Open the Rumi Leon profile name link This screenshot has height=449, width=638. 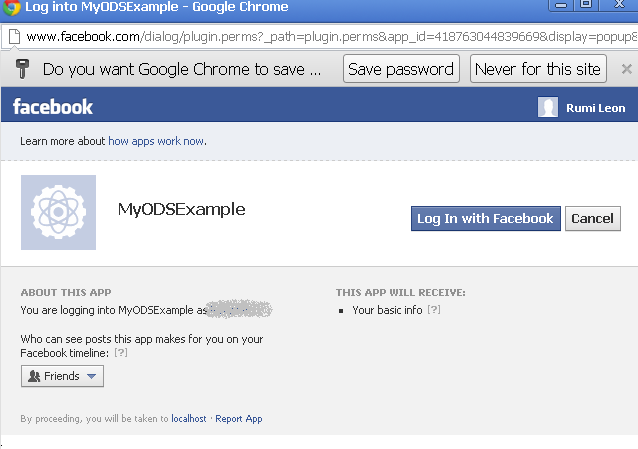click(595, 107)
